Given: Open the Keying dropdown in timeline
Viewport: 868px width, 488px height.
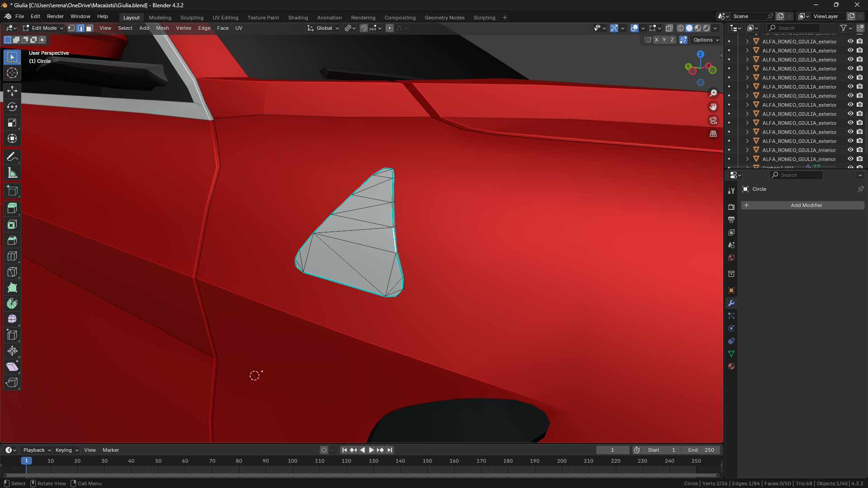Looking at the screenshot, I should click(67, 450).
